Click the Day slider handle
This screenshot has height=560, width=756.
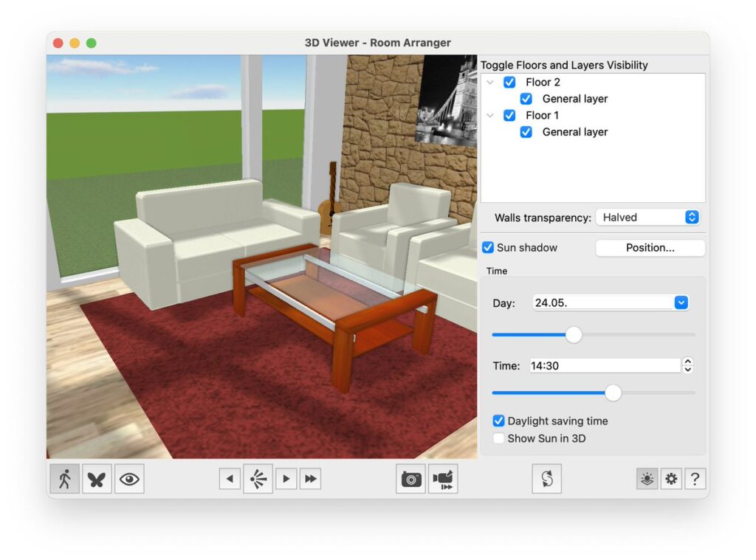coord(574,334)
